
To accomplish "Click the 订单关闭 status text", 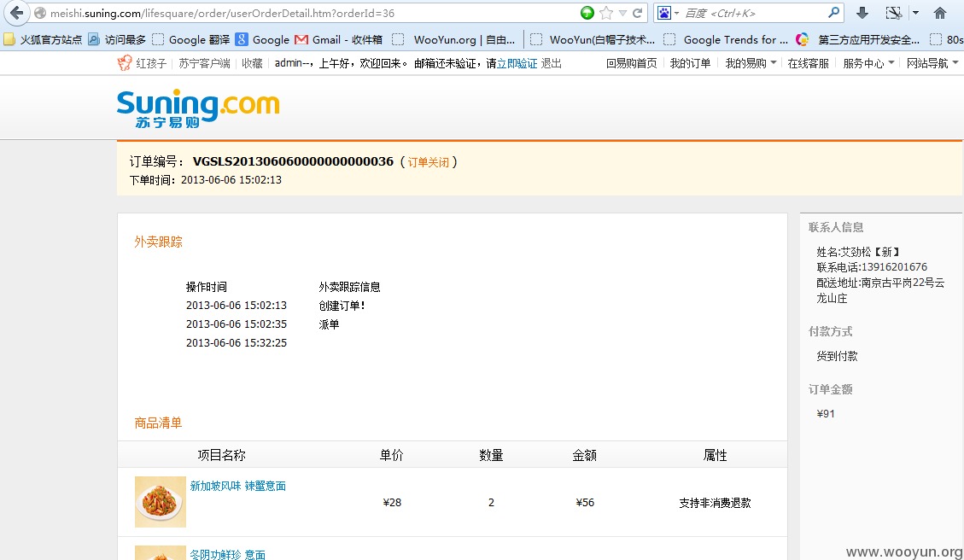I will pos(428,162).
